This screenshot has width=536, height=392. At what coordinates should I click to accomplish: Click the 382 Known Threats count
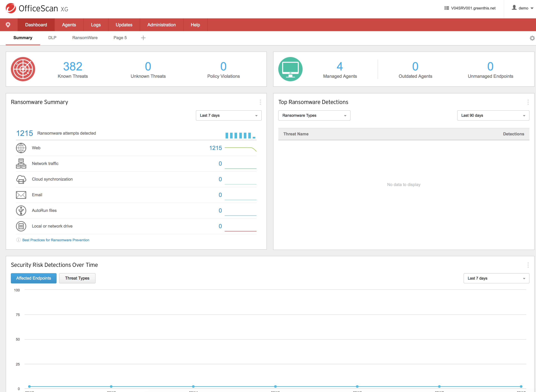[73, 66]
